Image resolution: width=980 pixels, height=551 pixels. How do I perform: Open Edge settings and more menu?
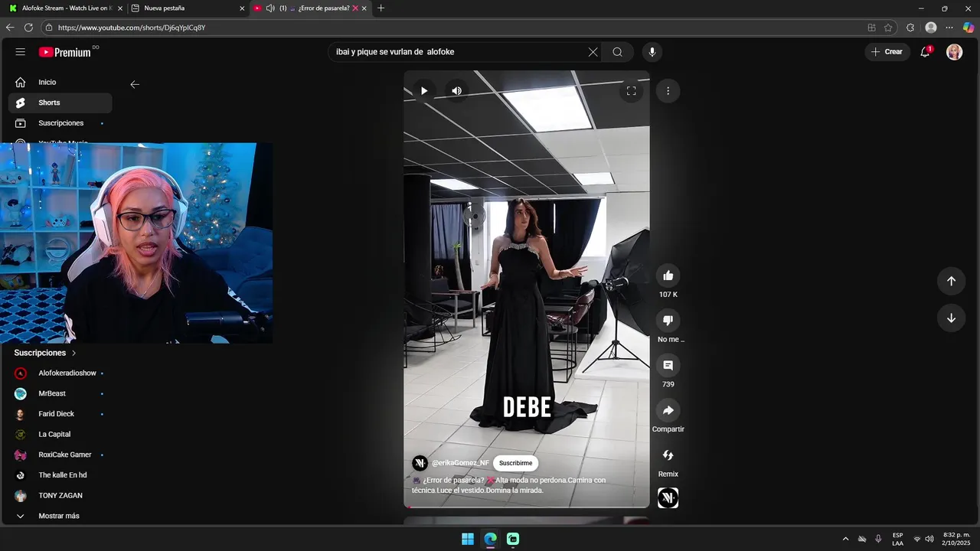949,28
